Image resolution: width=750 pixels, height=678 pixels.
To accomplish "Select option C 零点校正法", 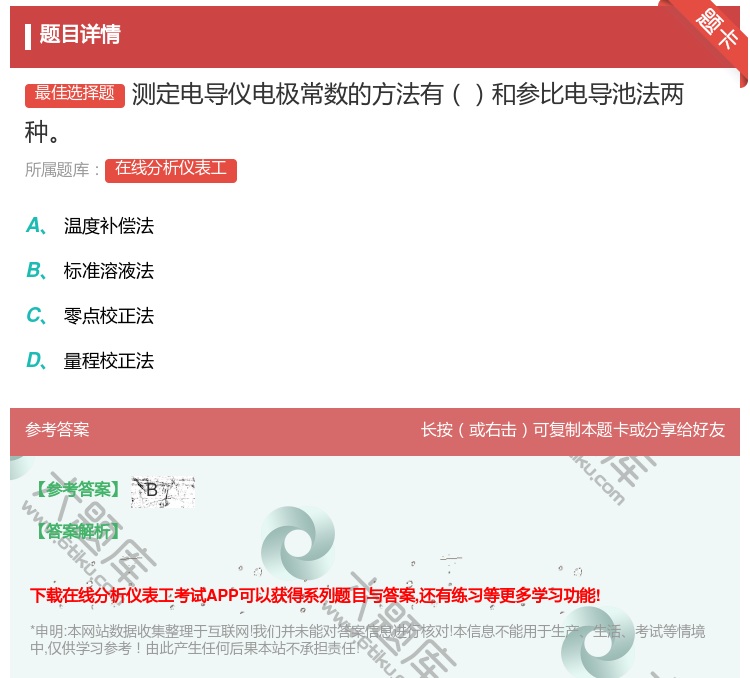I will coord(90,316).
